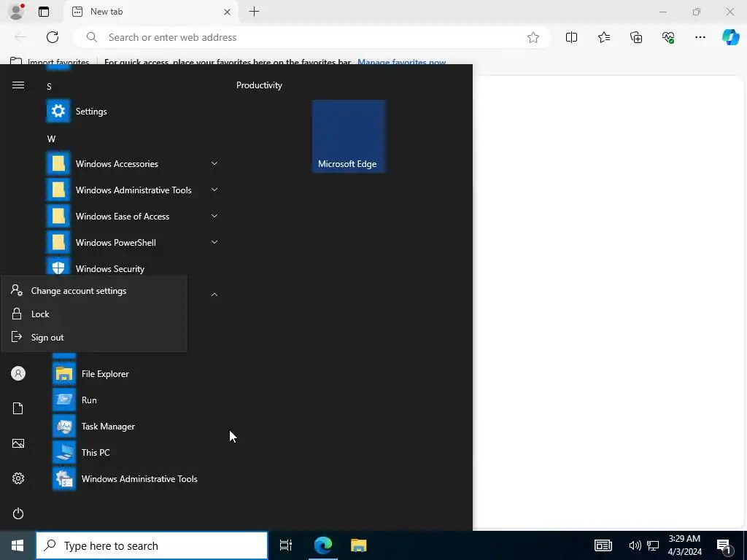747x560 pixels.
Task: Click the Windows Start button
Action: click(18, 545)
